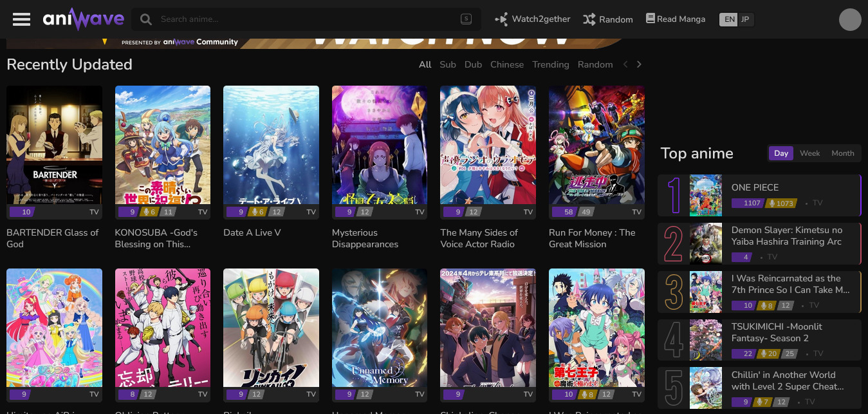Viewport: 868px width, 414px height.
Task: Click in the Search anime field
Action: pyautogui.click(x=308, y=19)
